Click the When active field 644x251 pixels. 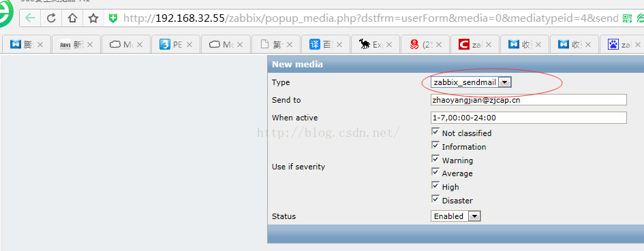point(529,118)
